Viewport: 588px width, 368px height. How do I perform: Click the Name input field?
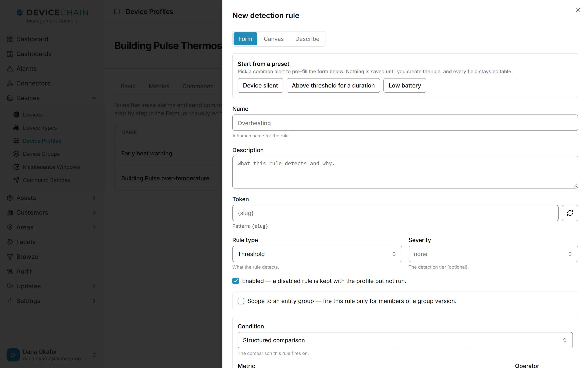[405, 123]
